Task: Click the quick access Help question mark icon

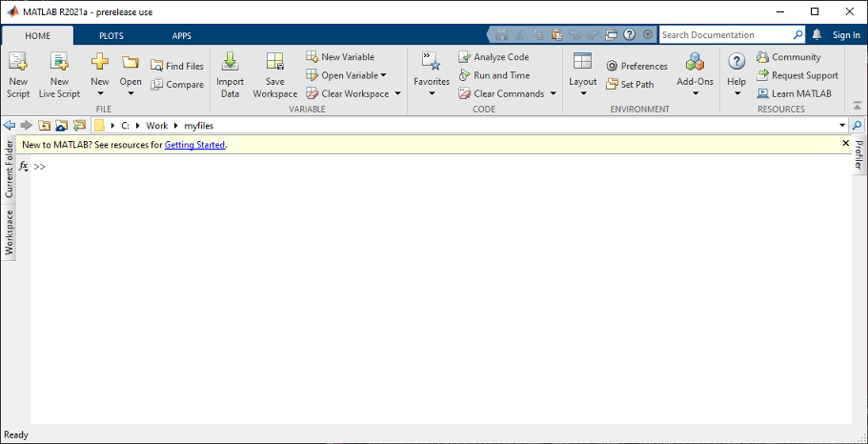Action: [629, 35]
